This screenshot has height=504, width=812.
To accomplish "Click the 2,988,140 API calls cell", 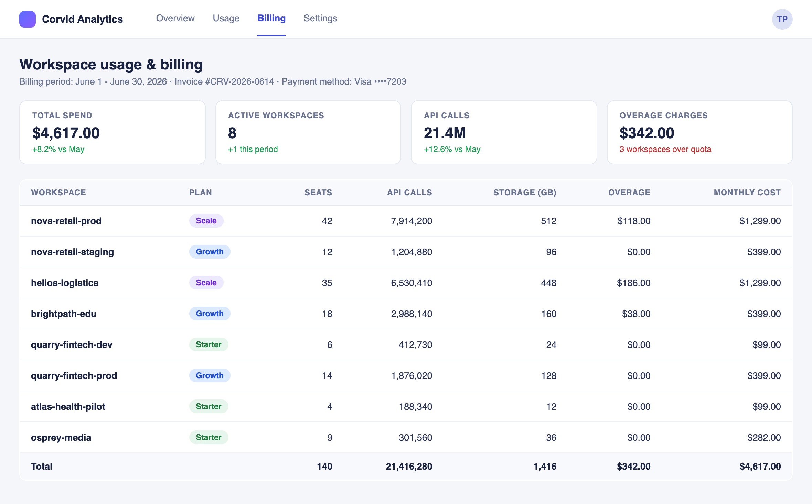I will (412, 314).
